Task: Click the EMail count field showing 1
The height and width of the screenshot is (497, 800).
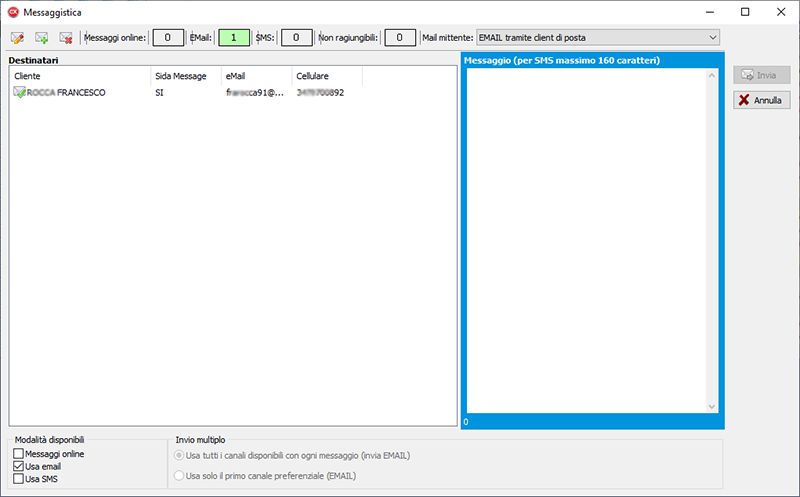Action: click(x=233, y=38)
